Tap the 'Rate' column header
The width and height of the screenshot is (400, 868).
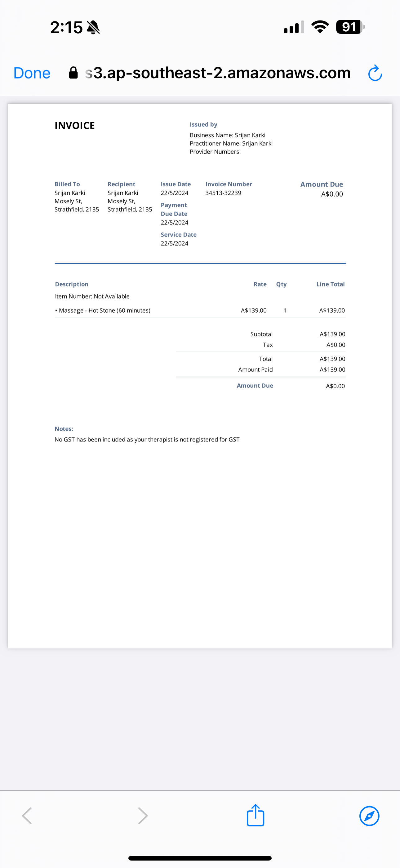(260, 284)
